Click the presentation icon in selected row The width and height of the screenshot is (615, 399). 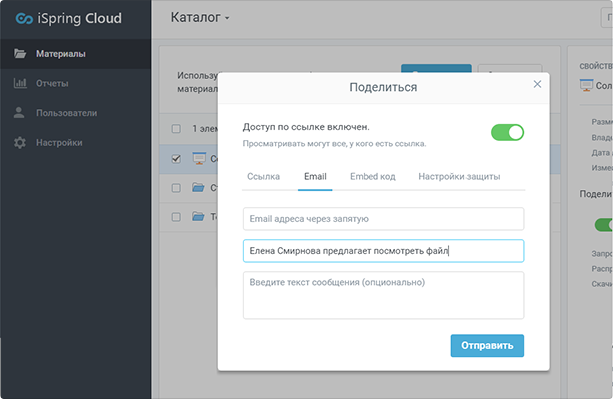tap(199, 159)
